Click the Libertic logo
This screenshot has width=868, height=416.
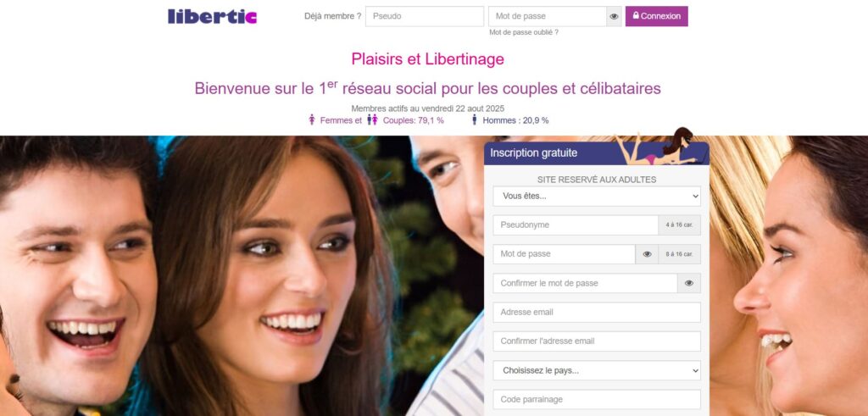coord(213,16)
